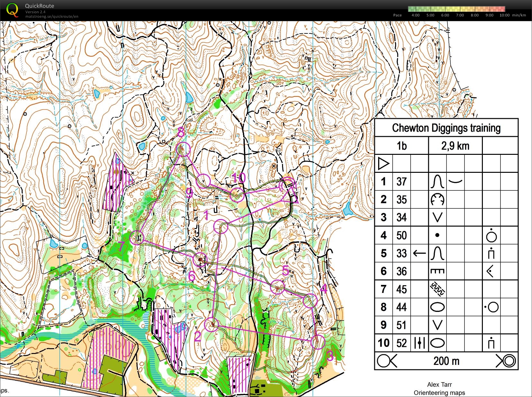Click the 1b course name cell
Screen dimensions: 532x397
[402, 146]
